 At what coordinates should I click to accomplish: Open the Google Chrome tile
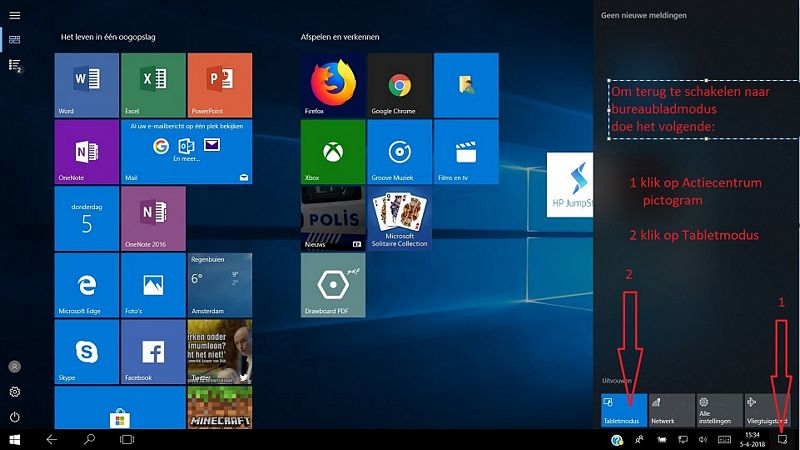coord(399,85)
